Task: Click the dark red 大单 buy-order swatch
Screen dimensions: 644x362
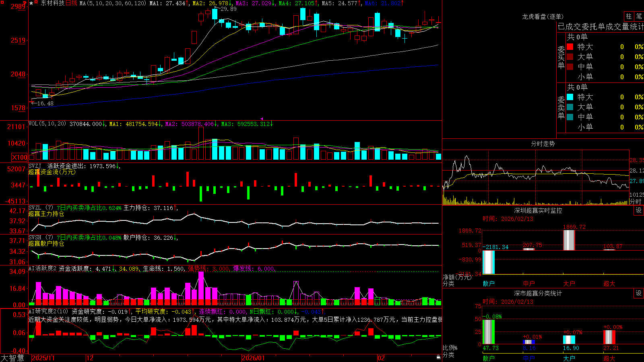Action: click(x=570, y=57)
